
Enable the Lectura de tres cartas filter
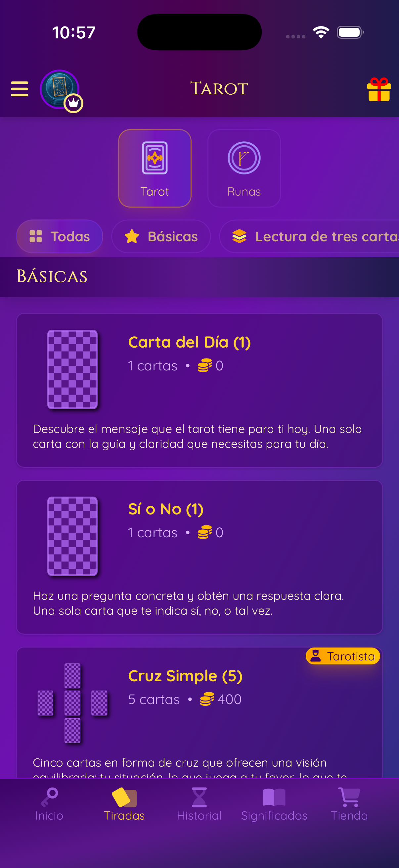[x=310, y=236]
